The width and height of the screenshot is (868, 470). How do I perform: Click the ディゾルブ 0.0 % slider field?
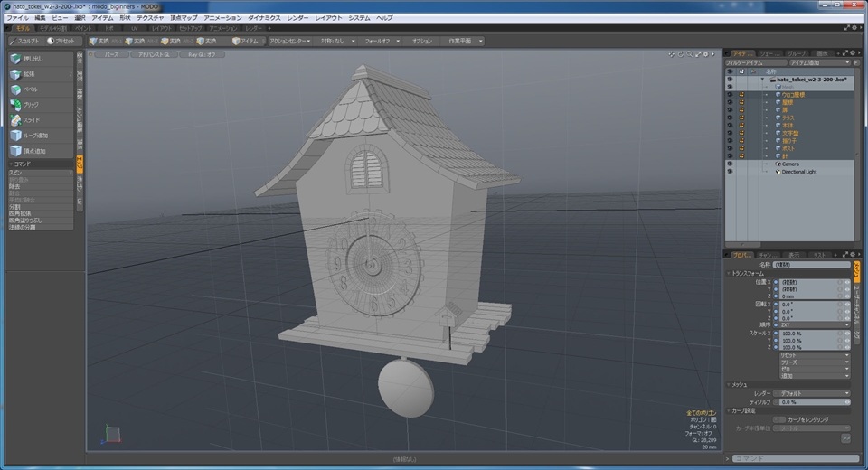click(x=812, y=402)
